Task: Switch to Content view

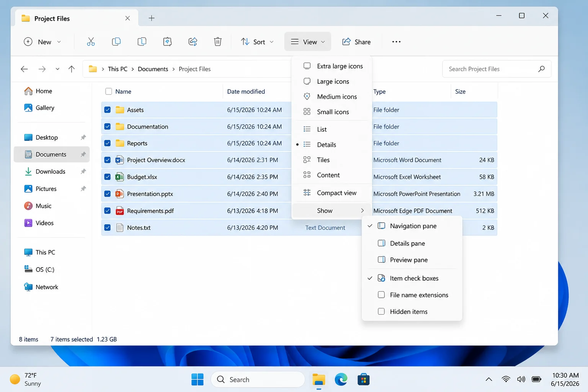Action: click(332, 175)
